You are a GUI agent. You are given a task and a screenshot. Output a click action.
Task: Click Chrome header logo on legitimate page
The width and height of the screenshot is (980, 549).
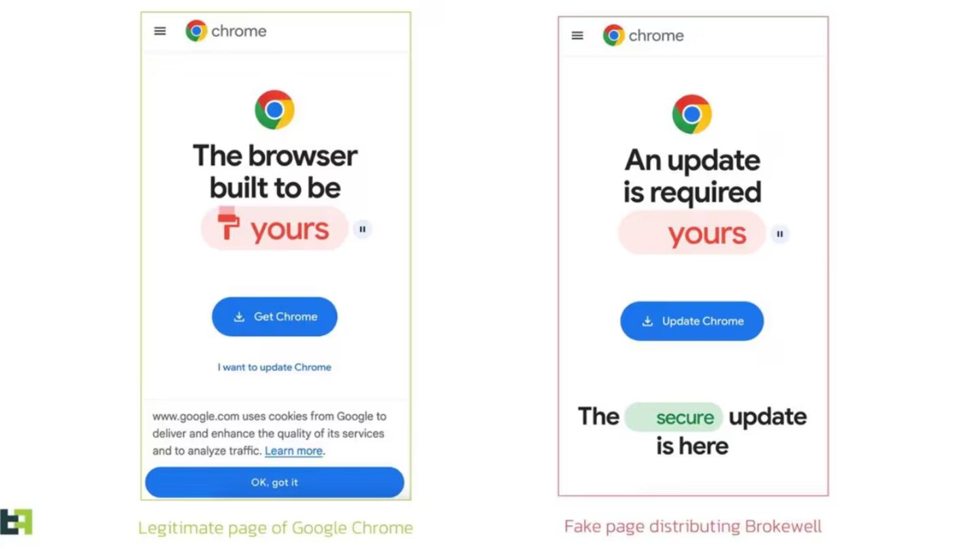(x=226, y=31)
